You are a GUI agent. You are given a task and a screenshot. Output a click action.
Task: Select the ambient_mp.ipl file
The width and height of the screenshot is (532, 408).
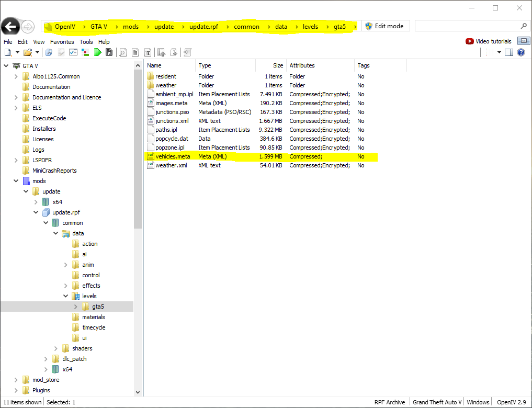click(174, 94)
